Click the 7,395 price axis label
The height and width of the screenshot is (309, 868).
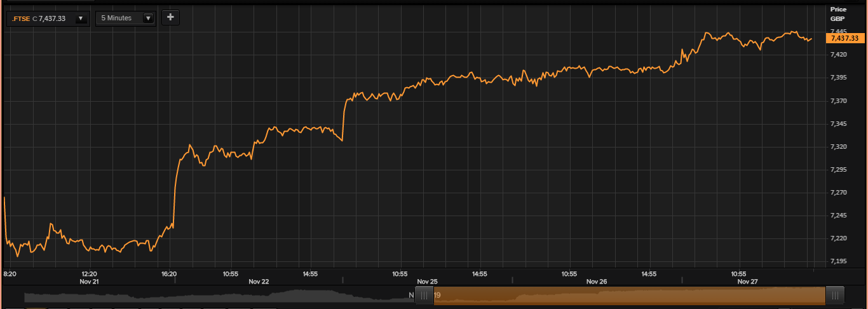point(838,78)
